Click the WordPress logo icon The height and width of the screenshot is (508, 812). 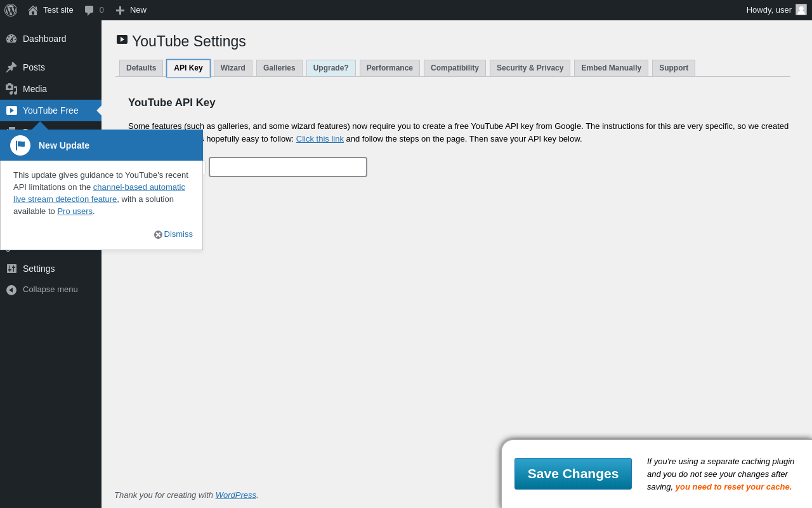pos(11,10)
